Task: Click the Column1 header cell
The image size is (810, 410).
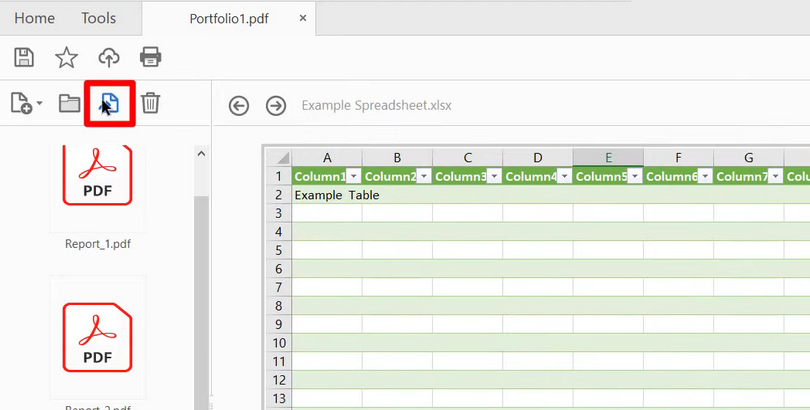Action: tap(327, 177)
